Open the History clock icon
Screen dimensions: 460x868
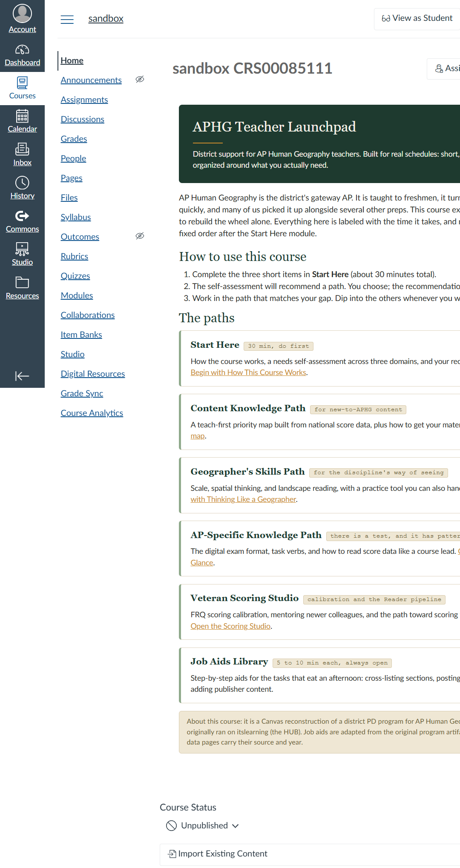[22, 183]
